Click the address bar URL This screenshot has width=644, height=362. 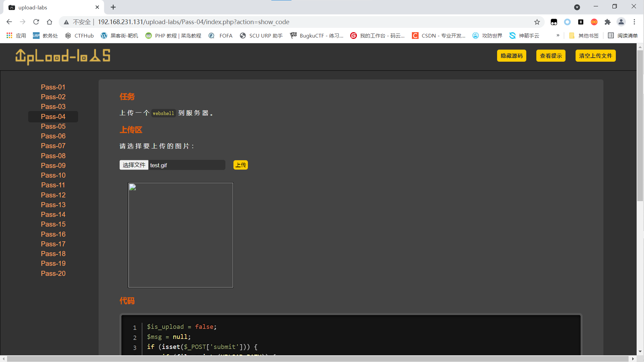pos(194,22)
